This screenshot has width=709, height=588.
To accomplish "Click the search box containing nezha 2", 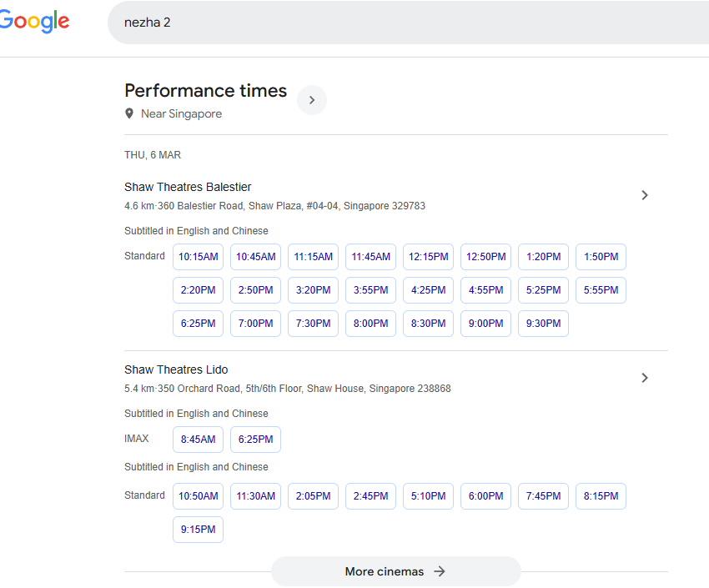I will 407,23.
